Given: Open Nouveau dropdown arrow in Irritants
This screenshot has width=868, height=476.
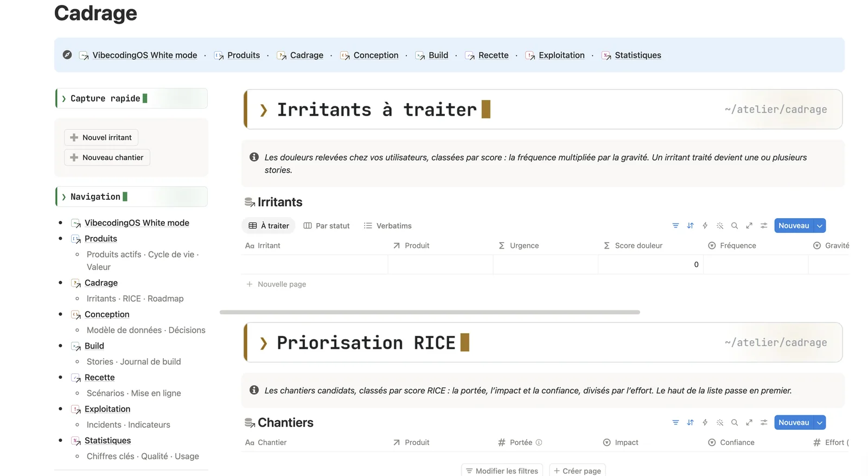Looking at the screenshot, I should click(x=820, y=226).
